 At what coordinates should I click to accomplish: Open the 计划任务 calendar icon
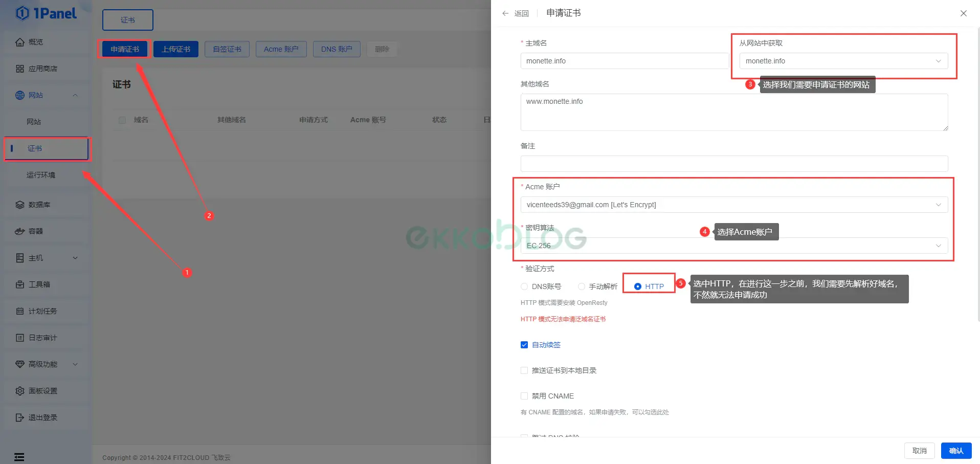(20, 311)
